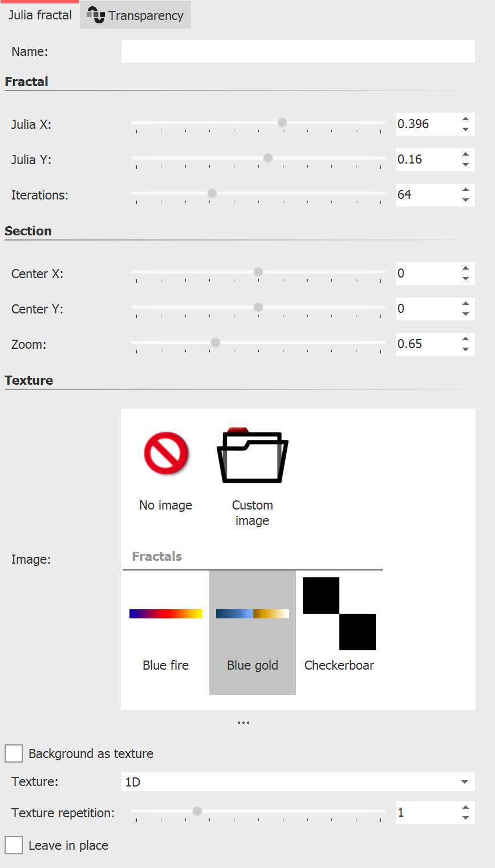Decrease the Iterations value with down arrow
Image resolution: width=495 pixels, height=868 pixels.
point(466,200)
